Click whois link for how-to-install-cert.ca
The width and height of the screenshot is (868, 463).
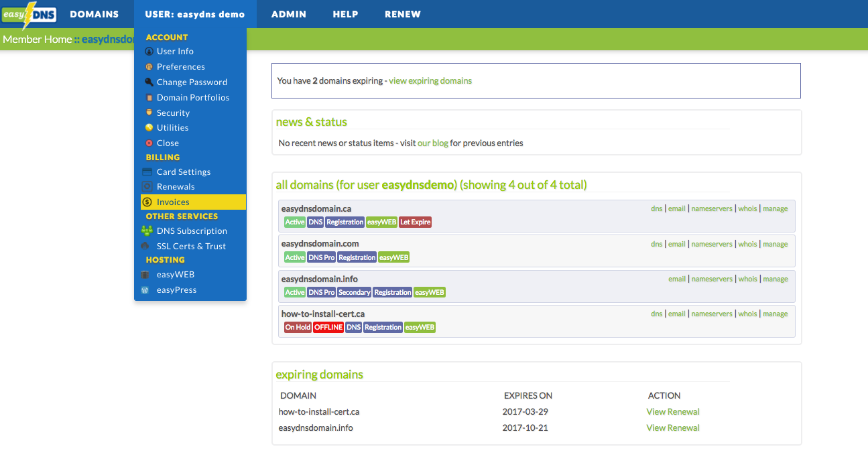748,314
